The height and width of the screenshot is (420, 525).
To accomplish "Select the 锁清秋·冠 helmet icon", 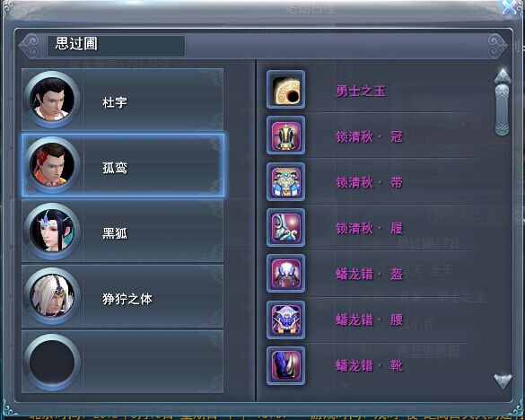I will click(285, 136).
